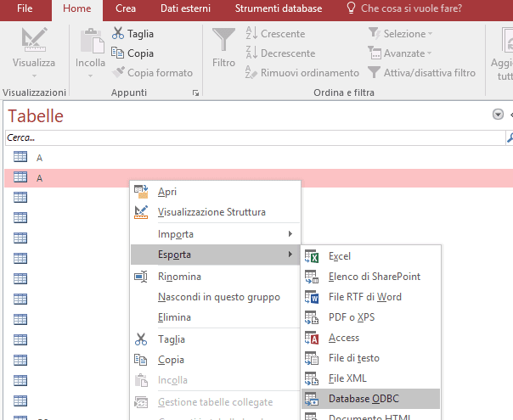This screenshot has width=513, height=420.
Task: Sort with Crescente
Action: coord(275,34)
